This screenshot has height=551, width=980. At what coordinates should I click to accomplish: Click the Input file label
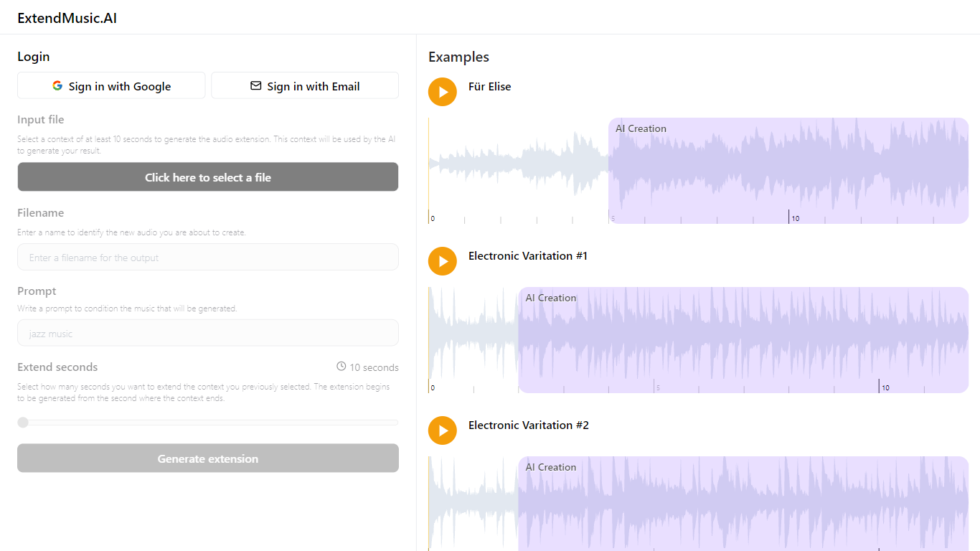[x=41, y=119]
